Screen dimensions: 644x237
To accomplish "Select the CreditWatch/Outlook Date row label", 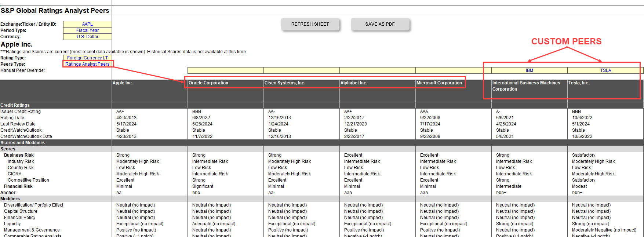I will tap(26, 136).
